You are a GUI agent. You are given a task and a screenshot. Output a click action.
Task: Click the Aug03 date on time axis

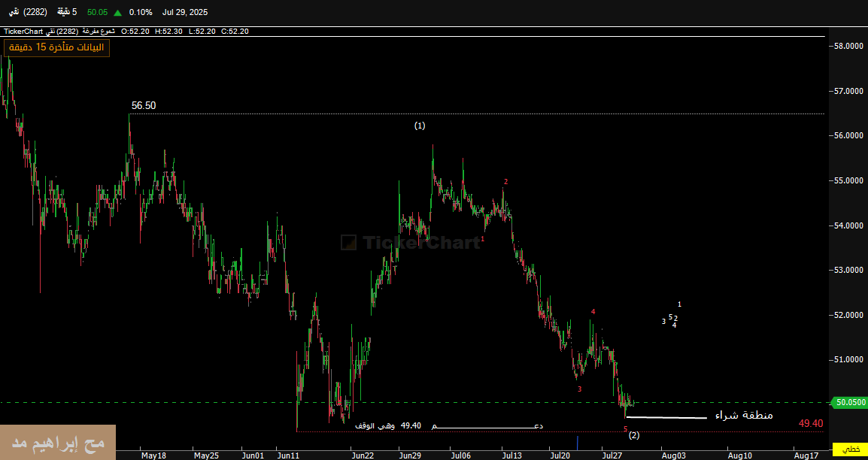click(674, 455)
